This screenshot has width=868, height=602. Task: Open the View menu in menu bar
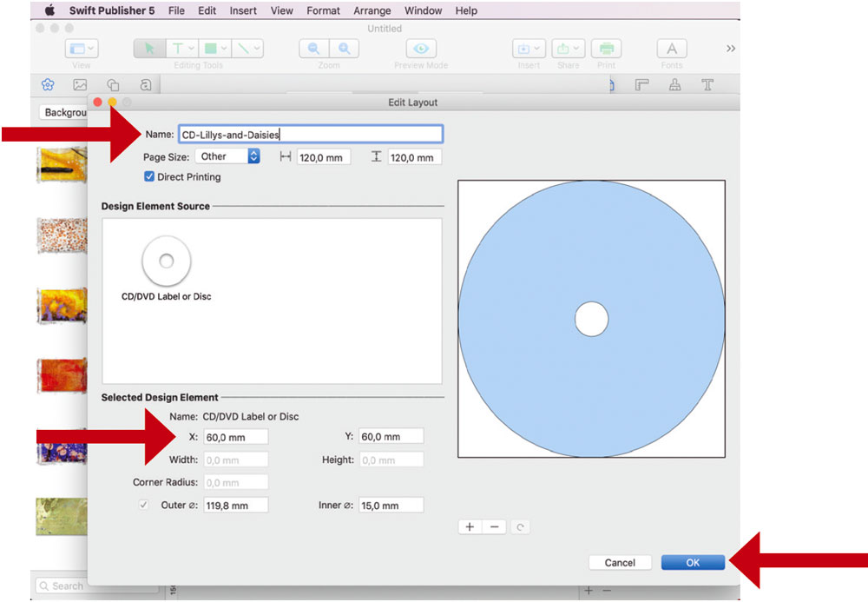(x=282, y=10)
